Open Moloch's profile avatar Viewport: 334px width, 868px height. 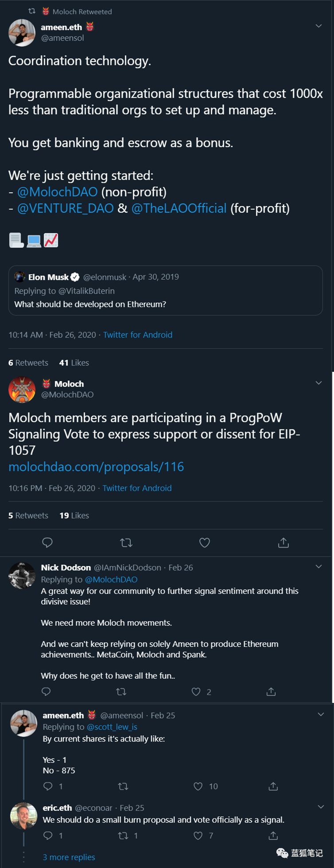(22, 390)
